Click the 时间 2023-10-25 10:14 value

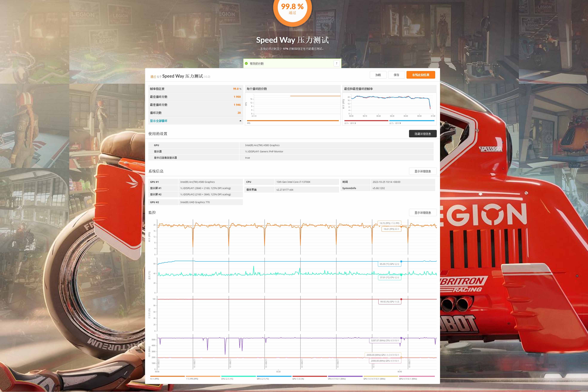[386, 182]
